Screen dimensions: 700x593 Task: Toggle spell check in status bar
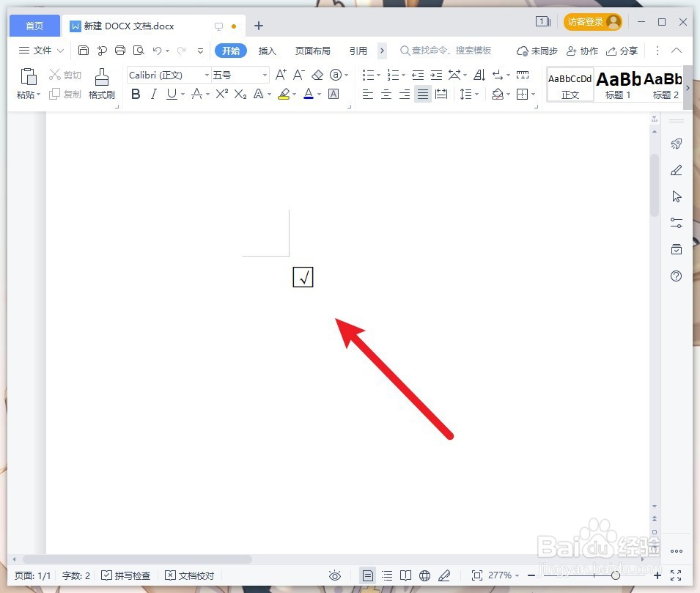125,575
